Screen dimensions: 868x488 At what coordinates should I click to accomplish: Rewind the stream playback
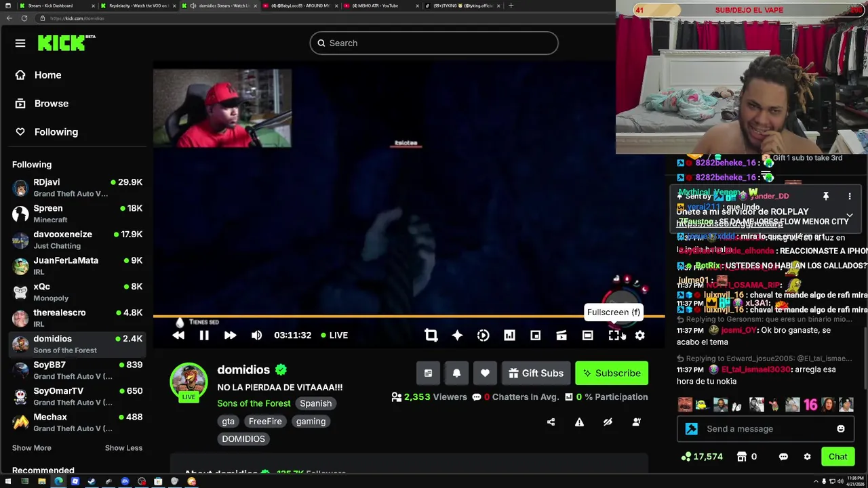point(178,335)
